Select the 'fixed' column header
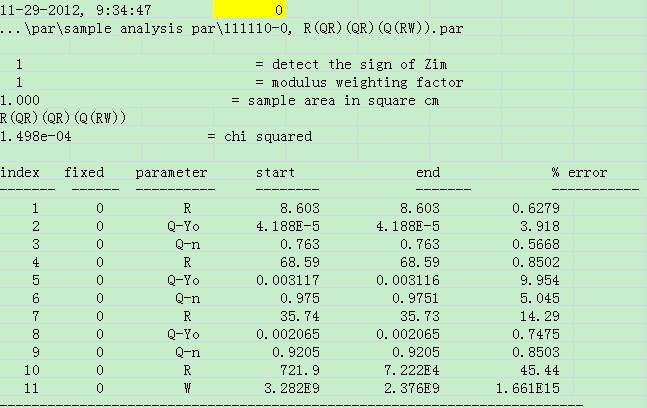This screenshot has height=408, width=647. tap(84, 172)
